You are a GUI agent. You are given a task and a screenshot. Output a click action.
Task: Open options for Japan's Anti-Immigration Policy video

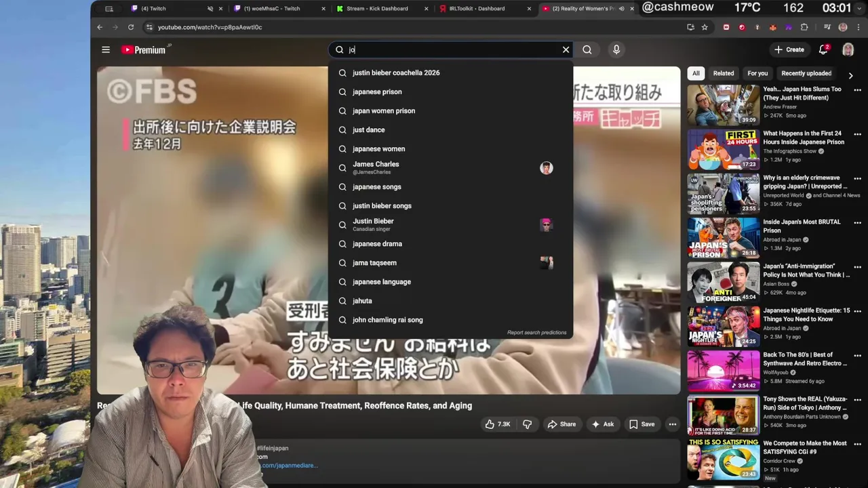pyautogui.click(x=857, y=267)
